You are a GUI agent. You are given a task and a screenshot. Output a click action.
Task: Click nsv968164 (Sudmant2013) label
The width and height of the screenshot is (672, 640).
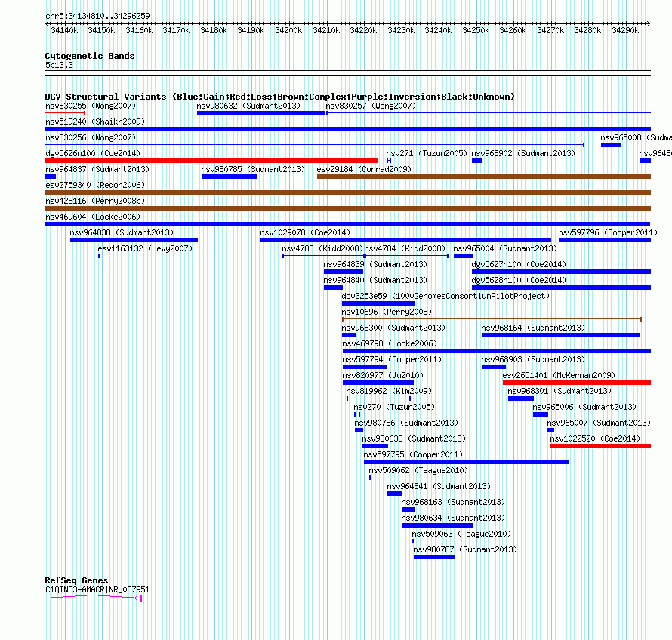tap(533, 328)
